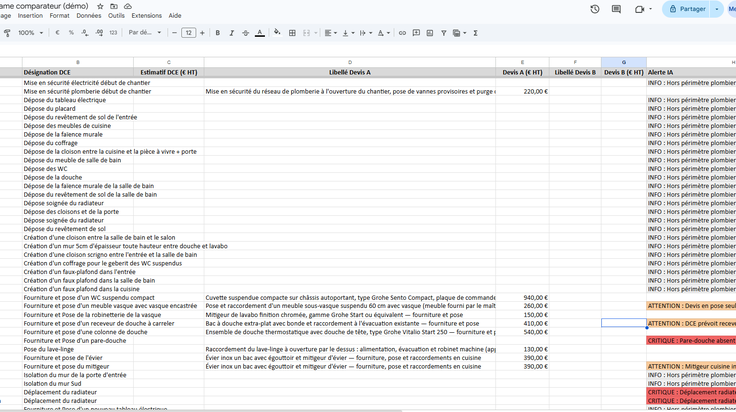Select cell 'Dépose des WC'
This screenshot has height=412, width=736.
[78, 168]
